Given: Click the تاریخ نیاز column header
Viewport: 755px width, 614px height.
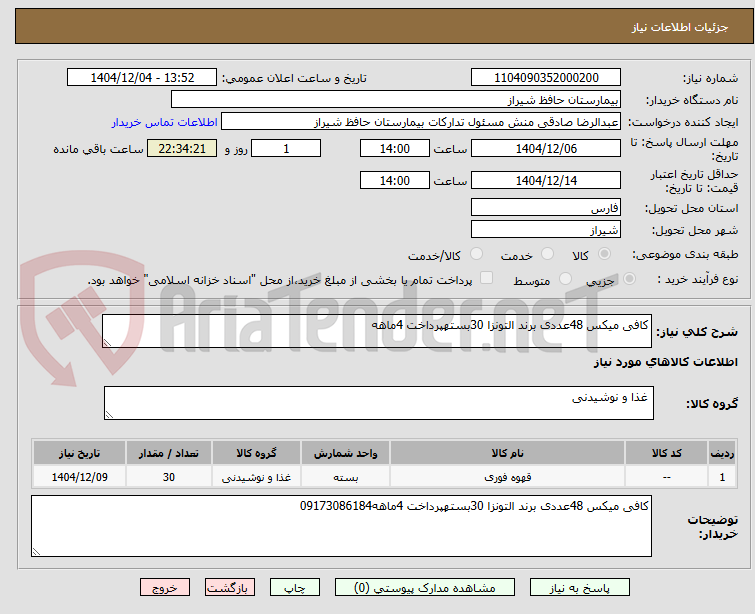Looking at the screenshot, I should pos(79,453).
